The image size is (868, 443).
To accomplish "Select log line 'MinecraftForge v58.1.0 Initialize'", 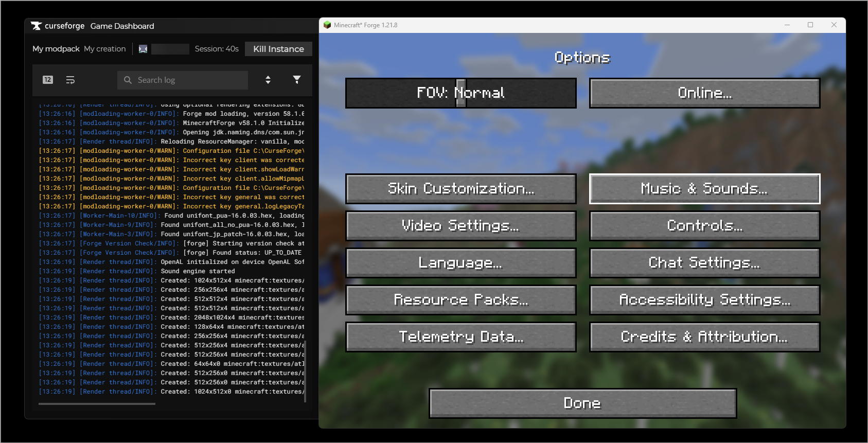I will pos(172,123).
